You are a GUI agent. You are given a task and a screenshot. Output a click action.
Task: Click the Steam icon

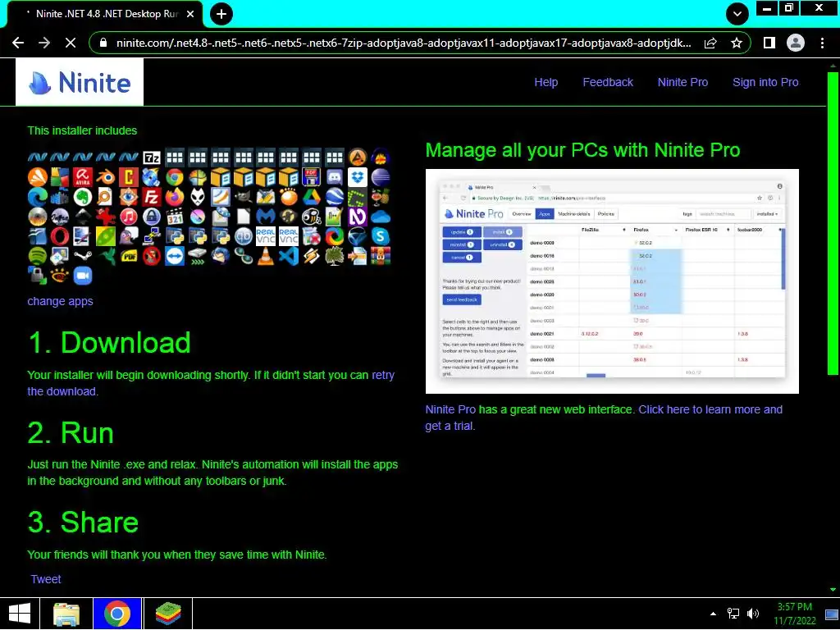click(x=83, y=256)
